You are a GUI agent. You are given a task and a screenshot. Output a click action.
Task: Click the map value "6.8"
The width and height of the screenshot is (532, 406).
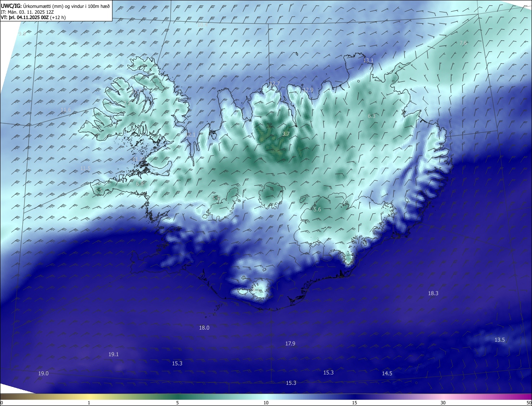click(140, 183)
